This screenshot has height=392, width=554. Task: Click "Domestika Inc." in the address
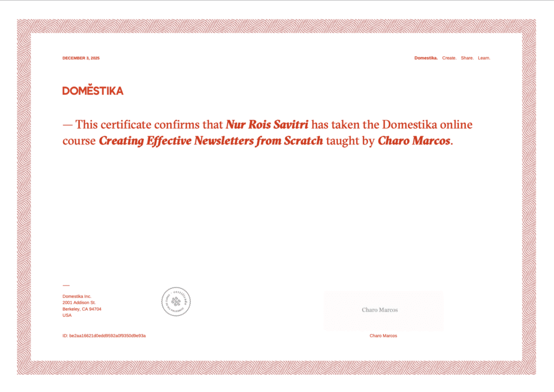tap(77, 296)
